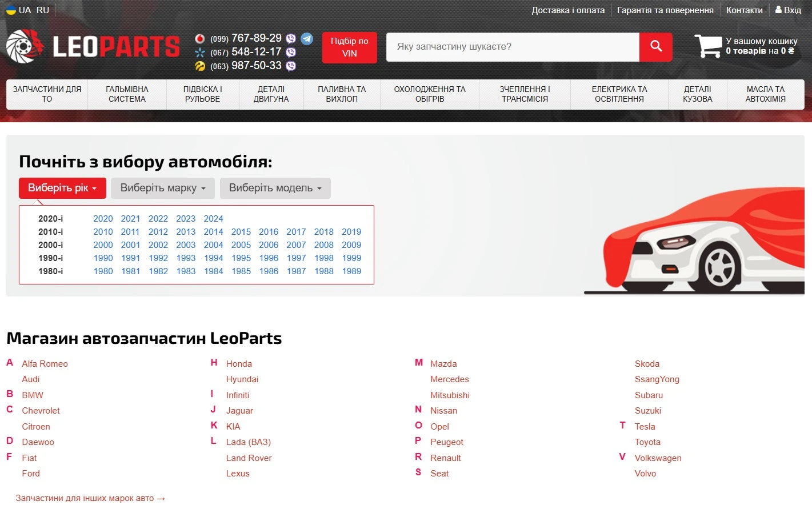Choose year 2024
812x509 pixels.
point(213,219)
